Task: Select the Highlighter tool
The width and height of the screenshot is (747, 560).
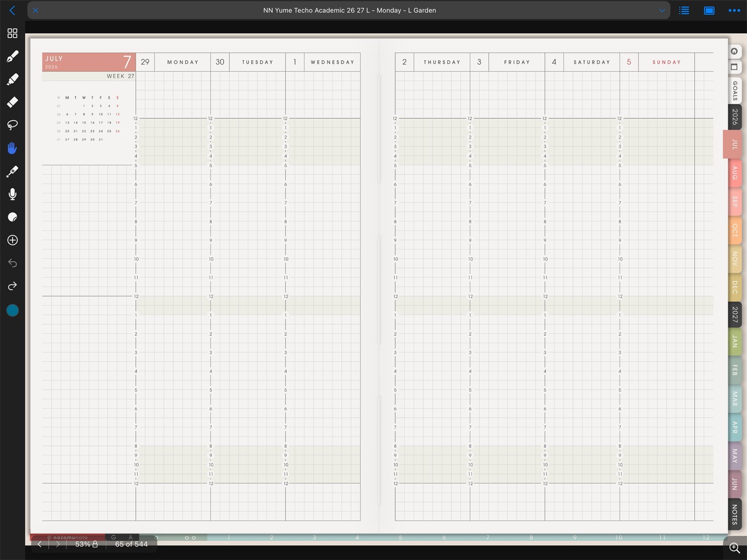Action: click(13, 79)
